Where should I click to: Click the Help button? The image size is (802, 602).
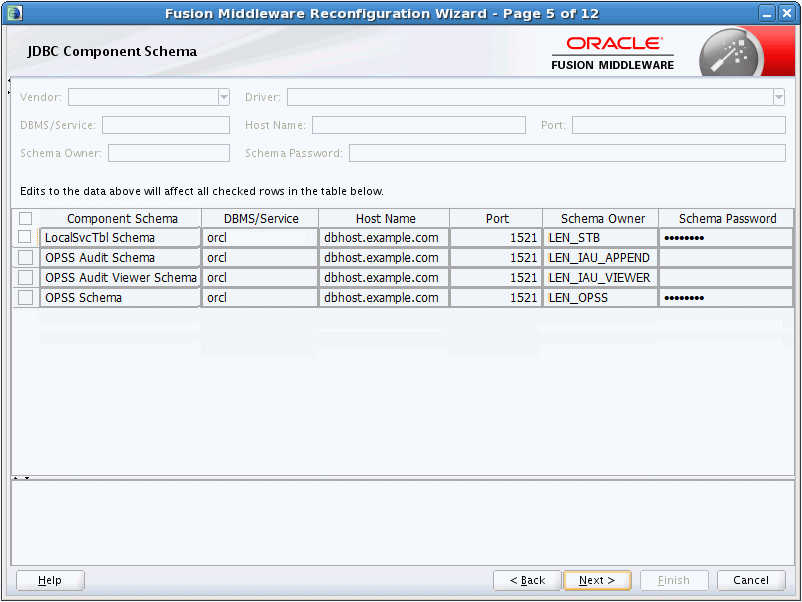click(x=50, y=580)
